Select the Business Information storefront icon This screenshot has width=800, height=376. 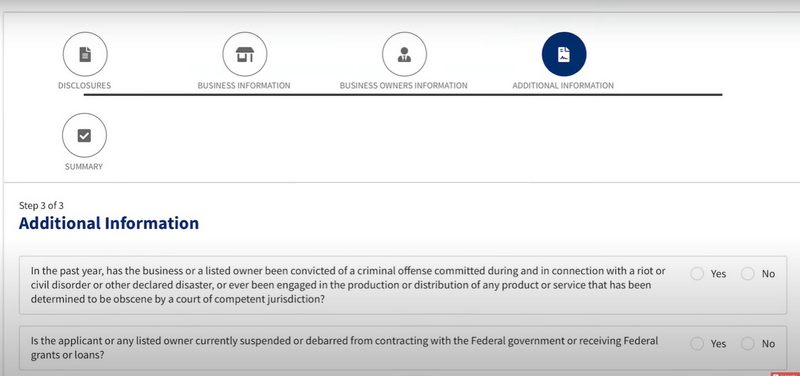(x=244, y=54)
